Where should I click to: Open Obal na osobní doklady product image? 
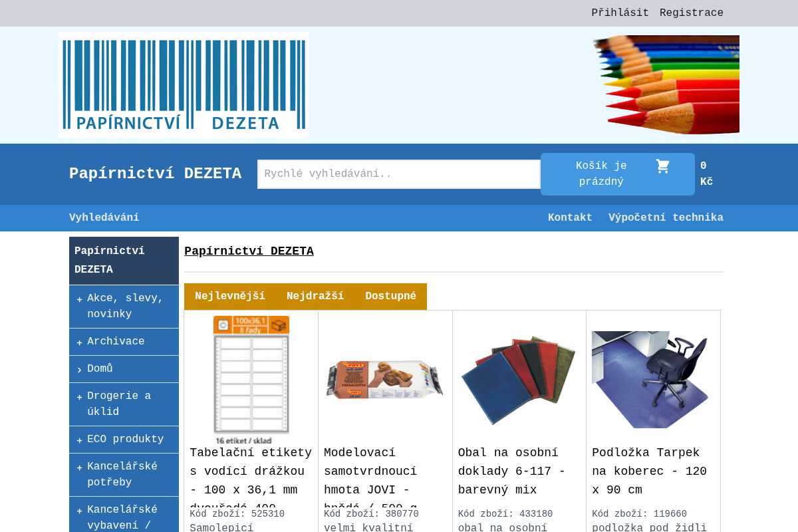(x=519, y=380)
